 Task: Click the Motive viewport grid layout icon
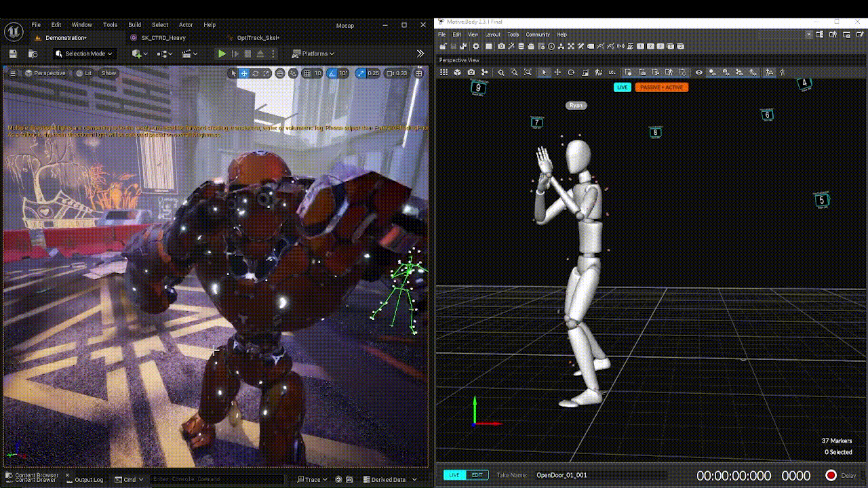(444, 73)
